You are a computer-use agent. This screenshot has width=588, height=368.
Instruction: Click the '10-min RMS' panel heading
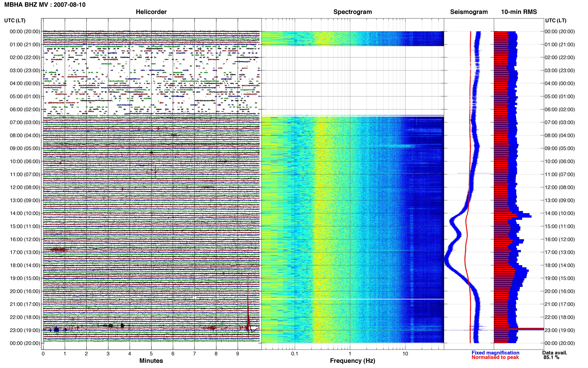coord(519,12)
